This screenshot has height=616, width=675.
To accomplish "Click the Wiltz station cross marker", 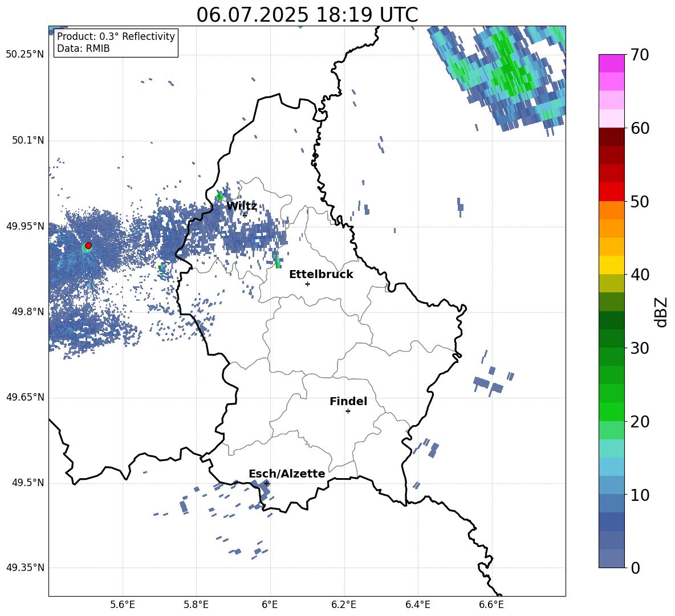I will tap(245, 215).
